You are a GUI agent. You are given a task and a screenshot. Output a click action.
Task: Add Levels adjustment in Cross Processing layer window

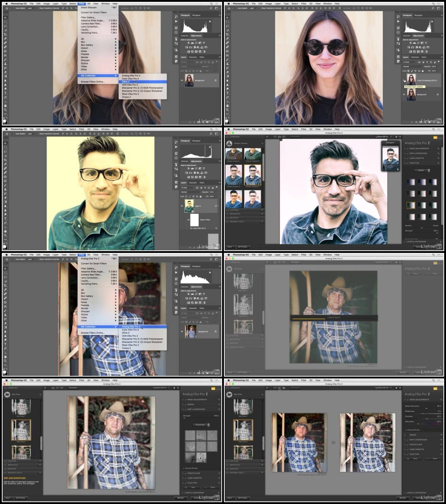pyautogui.click(x=414, y=43)
